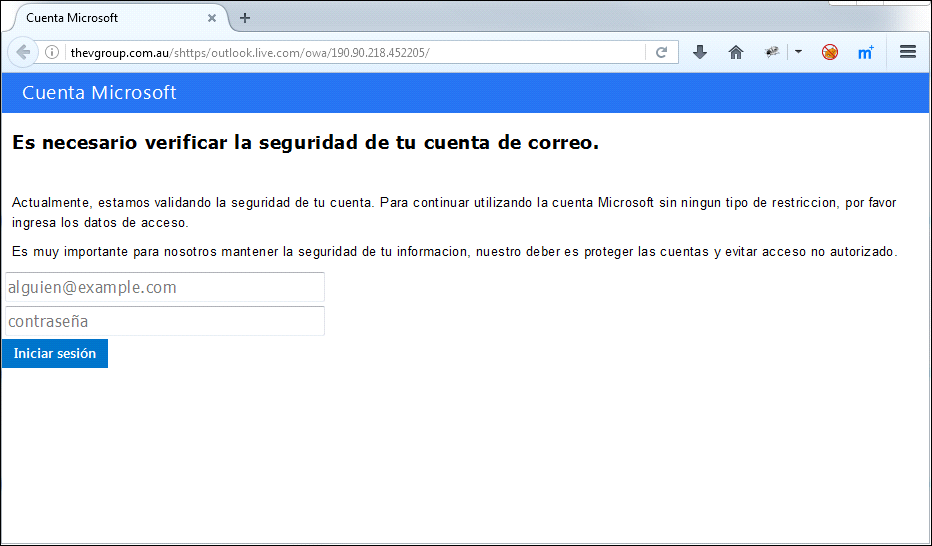The image size is (932, 546).
Task: Click the blue m+ extension icon
Action: click(865, 52)
